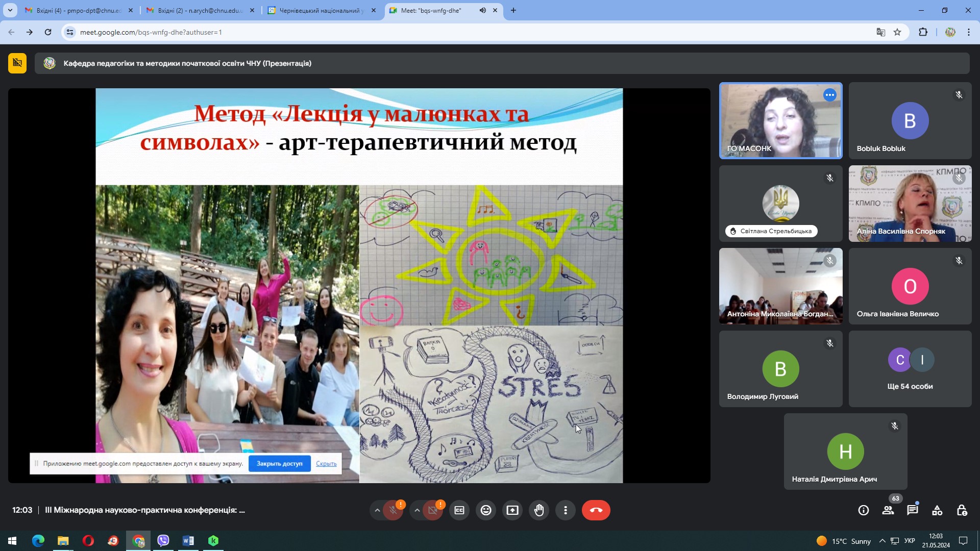
Task: Click the Скрыть link
Action: tap(326, 464)
